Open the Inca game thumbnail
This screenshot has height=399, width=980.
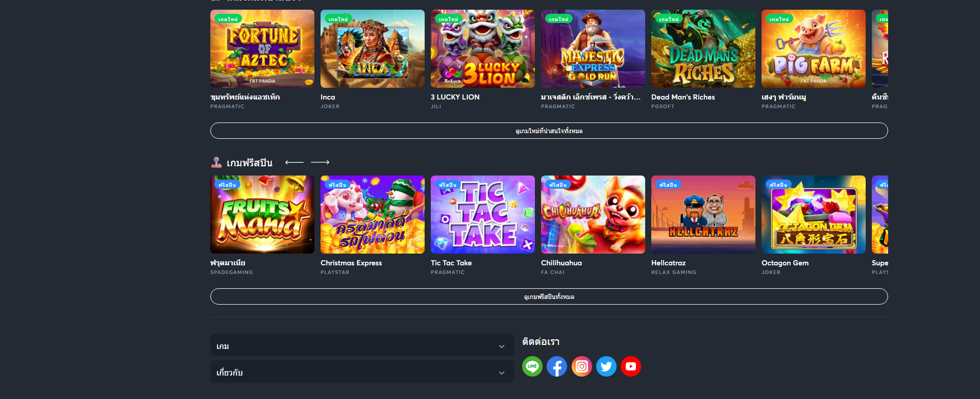[373, 48]
